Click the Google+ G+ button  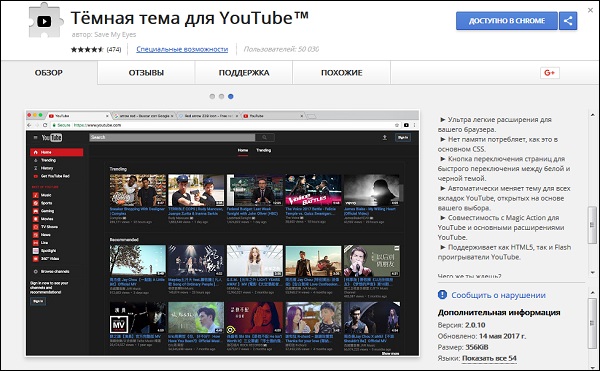click(x=549, y=73)
